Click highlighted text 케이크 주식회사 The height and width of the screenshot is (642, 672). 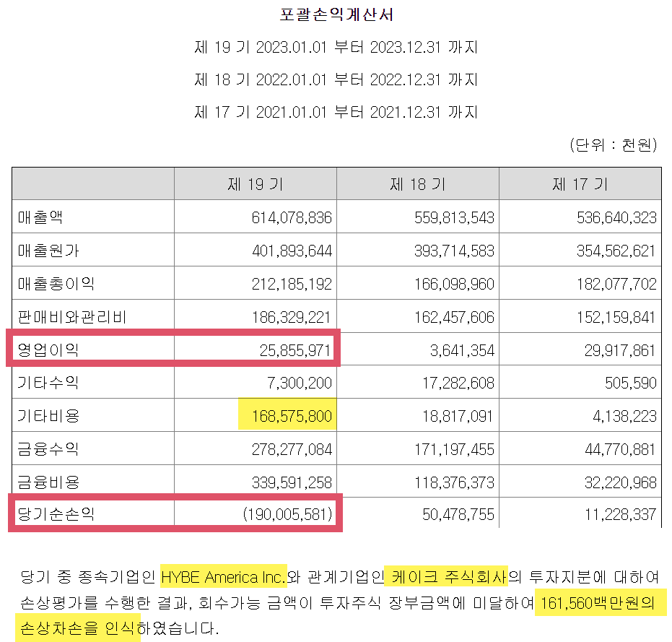click(450, 577)
